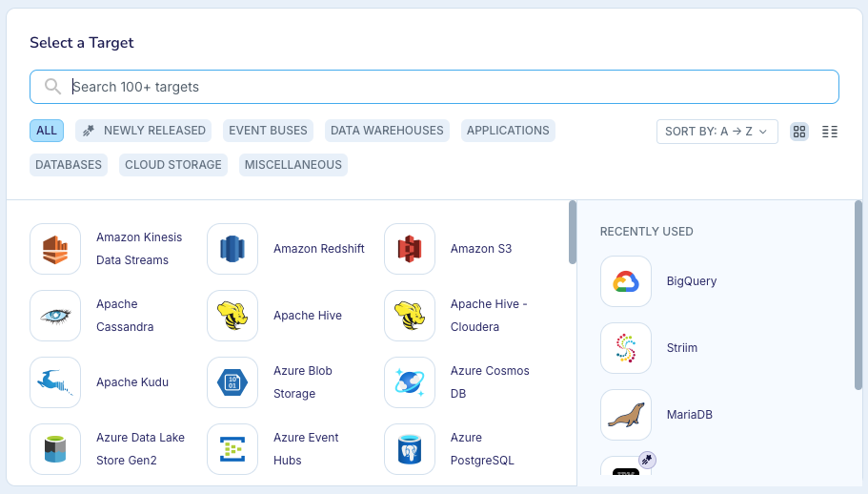This screenshot has height=494, width=868.
Task: Select the Apache Cassandra eye icon
Action: pos(55,316)
